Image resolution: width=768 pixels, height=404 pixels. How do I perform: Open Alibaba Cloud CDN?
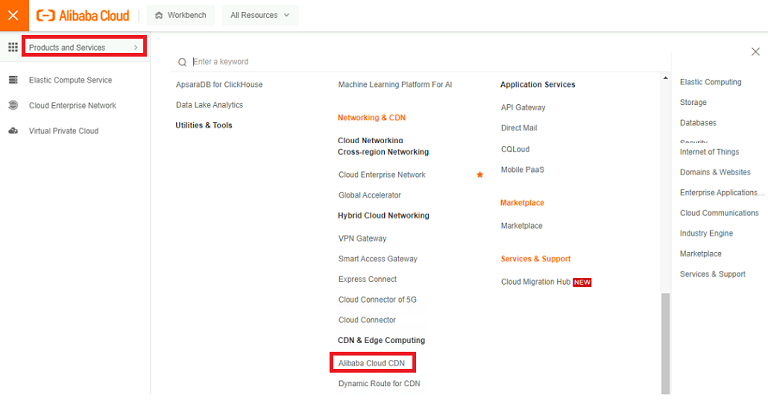372,363
